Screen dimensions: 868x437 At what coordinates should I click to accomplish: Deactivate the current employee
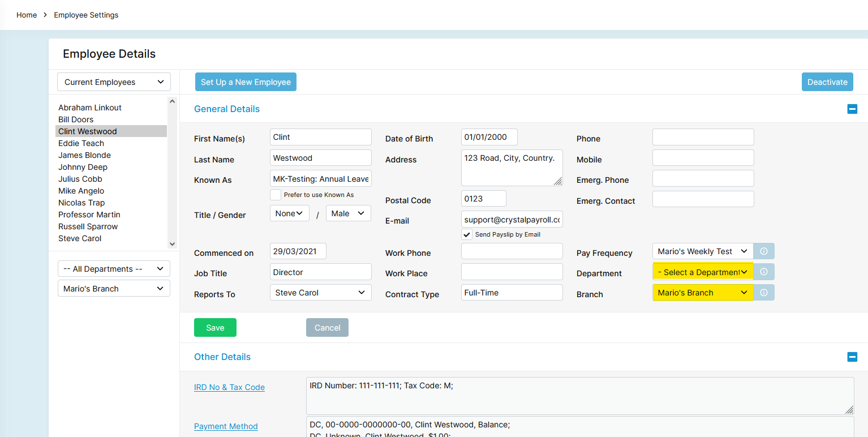point(827,82)
